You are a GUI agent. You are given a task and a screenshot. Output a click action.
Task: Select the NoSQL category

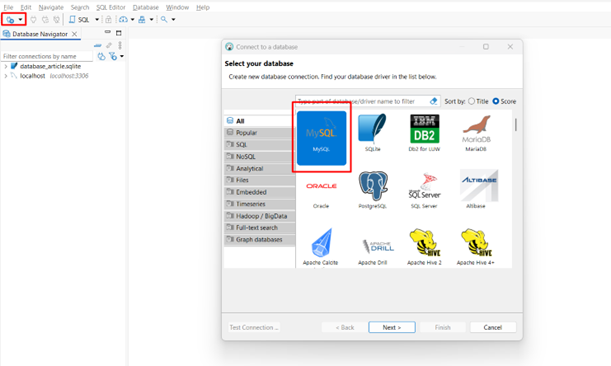click(259, 156)
